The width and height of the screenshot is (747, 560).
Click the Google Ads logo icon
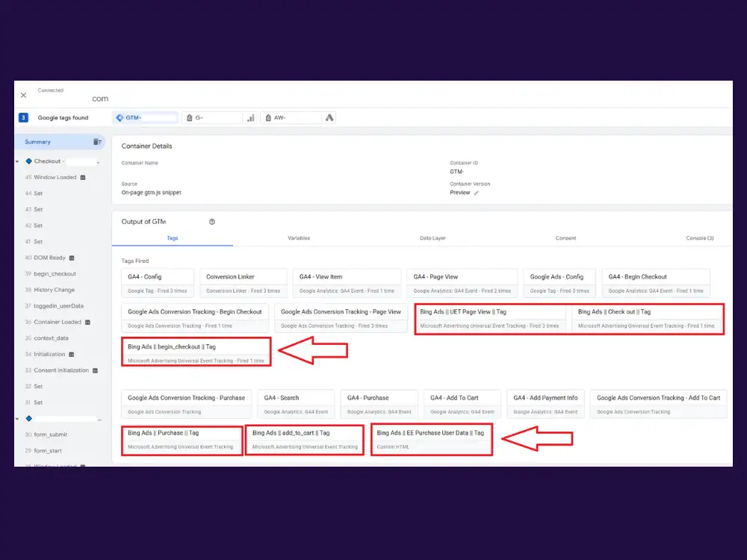[x=330, y=118]
